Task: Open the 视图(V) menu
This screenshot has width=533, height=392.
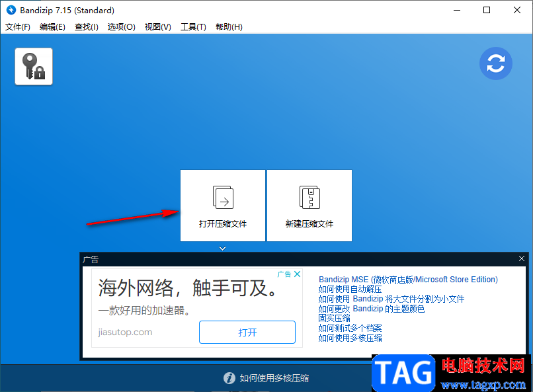Action: [158, 27]
